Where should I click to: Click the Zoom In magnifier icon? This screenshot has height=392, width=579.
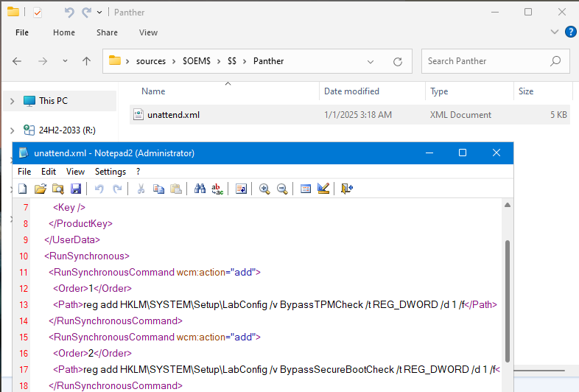click(x=264, y=189)
